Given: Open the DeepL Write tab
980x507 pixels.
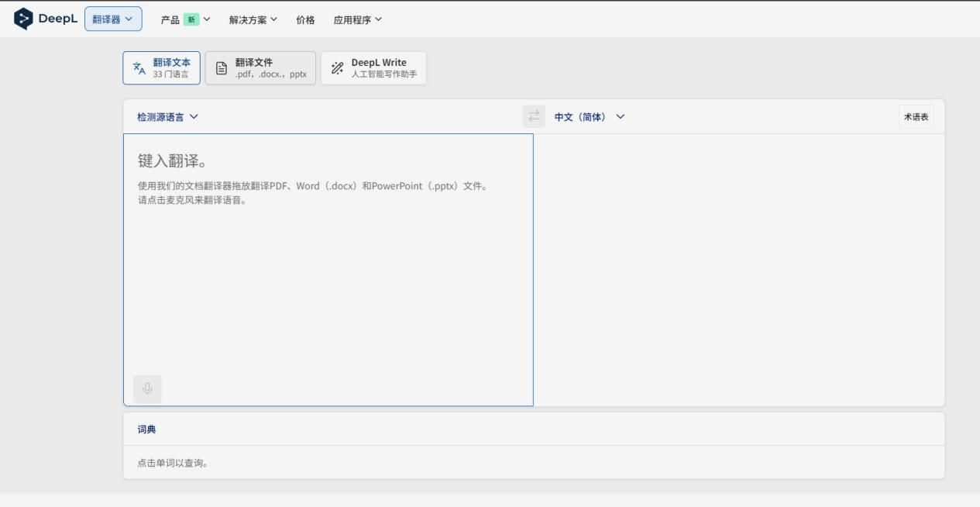Looking at the screenshot, I should [373, 68].
